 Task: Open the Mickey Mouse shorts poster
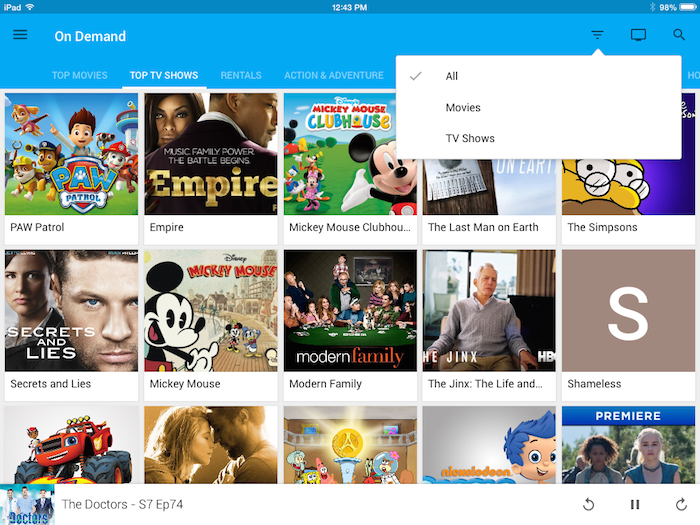[211, 311]
